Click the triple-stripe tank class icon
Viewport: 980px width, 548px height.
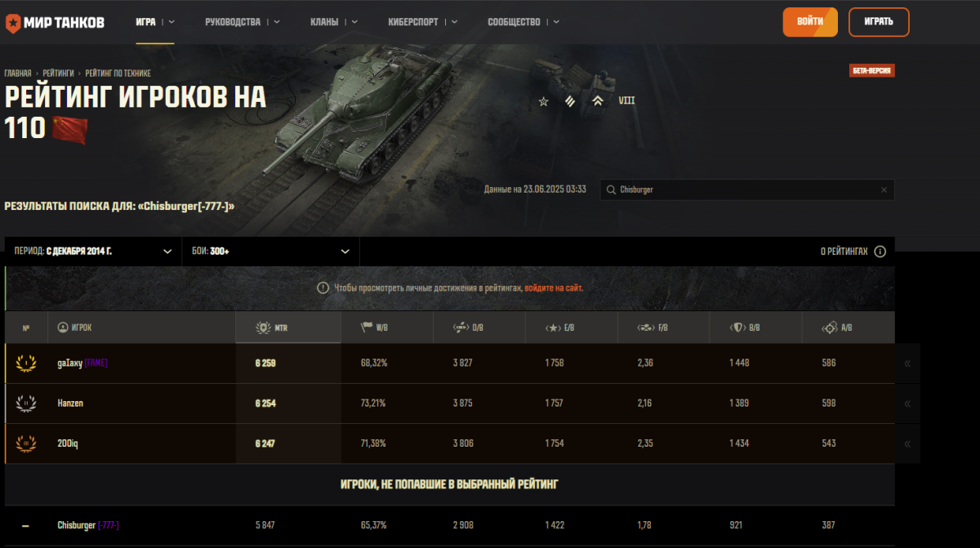[570, 101]
